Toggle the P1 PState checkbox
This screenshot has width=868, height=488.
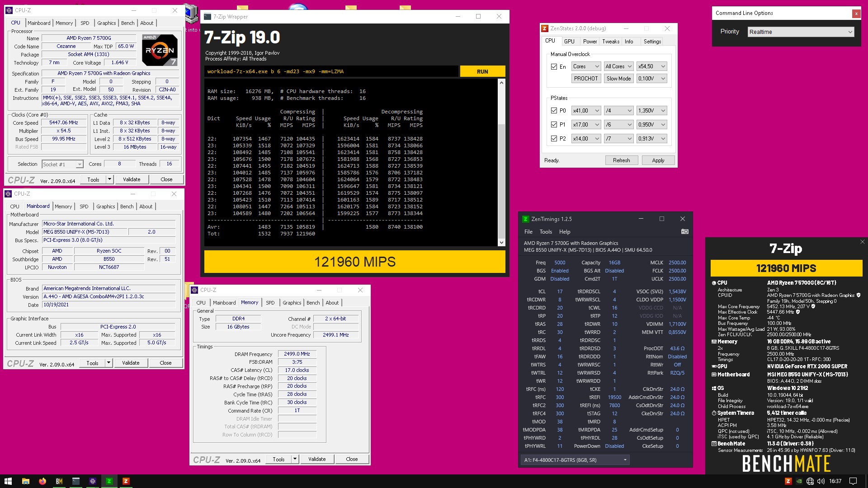point(554,124)
